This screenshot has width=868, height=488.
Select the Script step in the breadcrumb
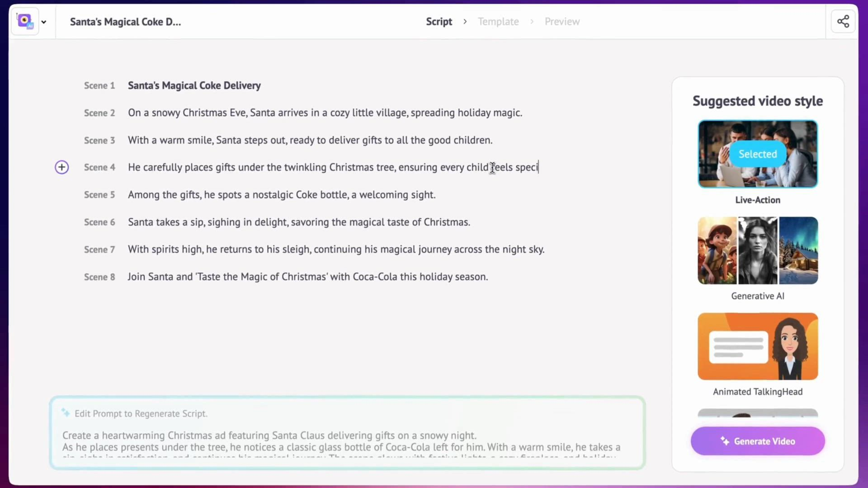(x=439, y=21)
